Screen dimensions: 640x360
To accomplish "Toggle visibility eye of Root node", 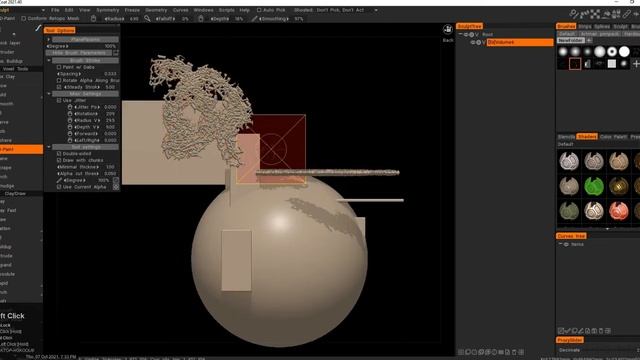I will coord(466,35).
